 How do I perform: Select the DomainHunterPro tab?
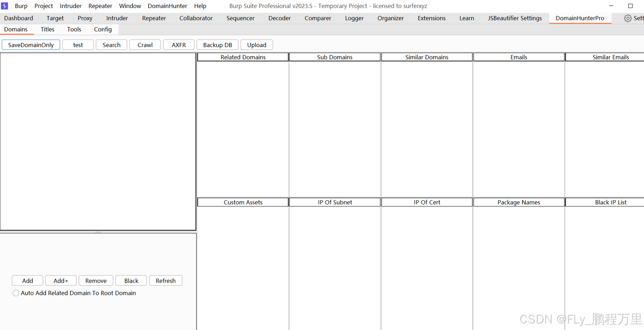[580, 18]
